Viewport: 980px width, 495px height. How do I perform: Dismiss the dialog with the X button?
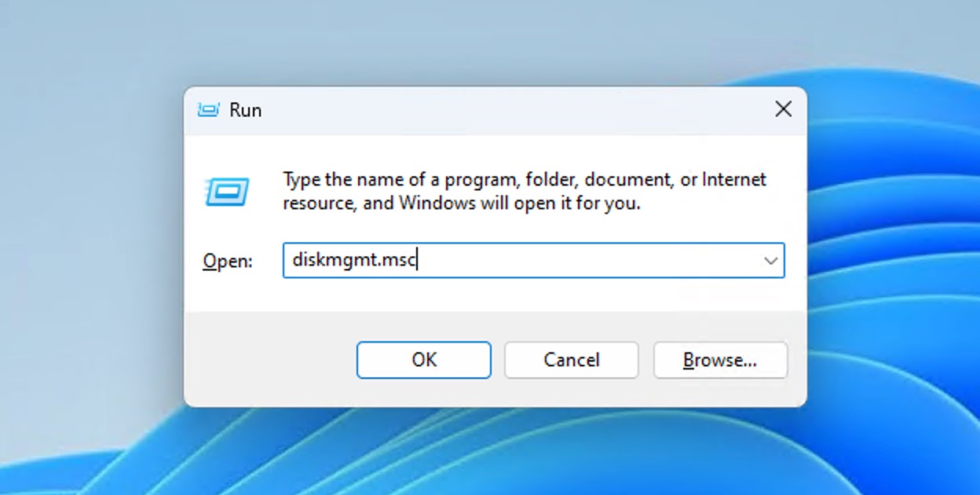tap(783, 109)
